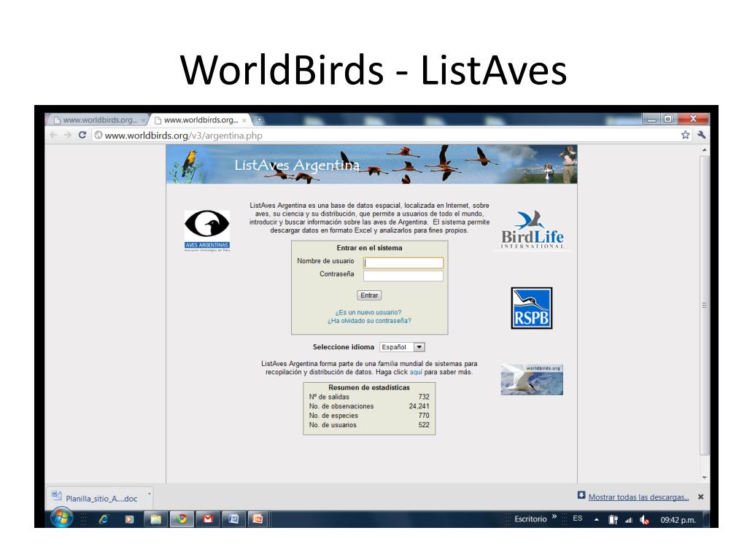Viewport: 747px width, 560px height.
Task: Open a new browser tab
Action: (x=259, y=120)
